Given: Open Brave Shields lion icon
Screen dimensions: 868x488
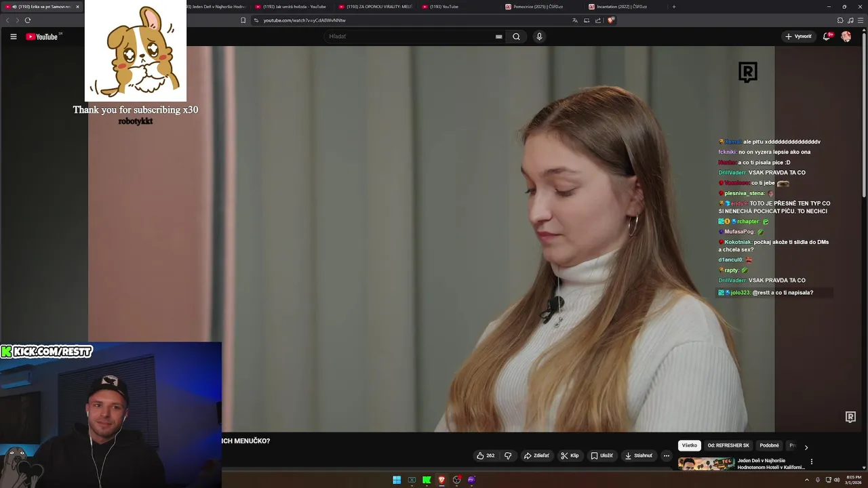Looking at the screenshot, I should [610, 20].
